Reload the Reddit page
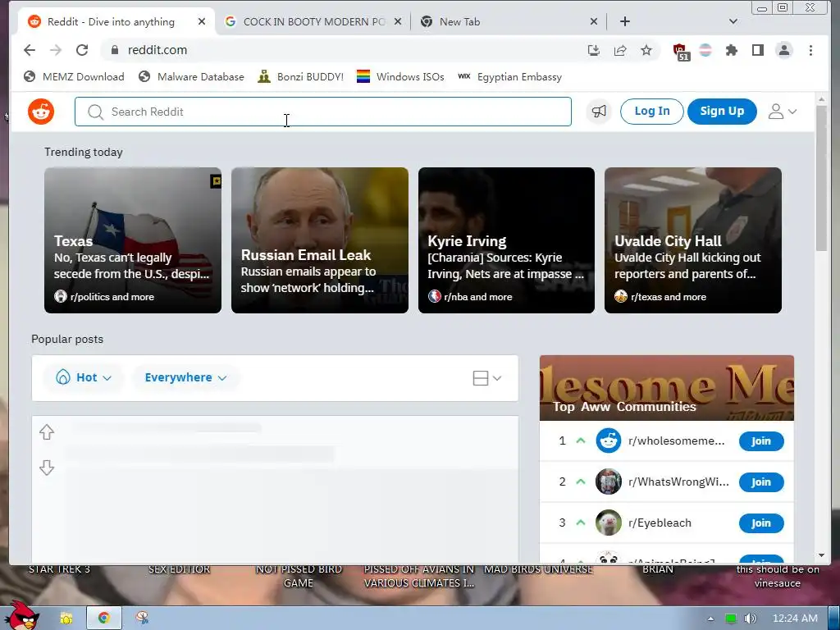 (x=82, y=50)
